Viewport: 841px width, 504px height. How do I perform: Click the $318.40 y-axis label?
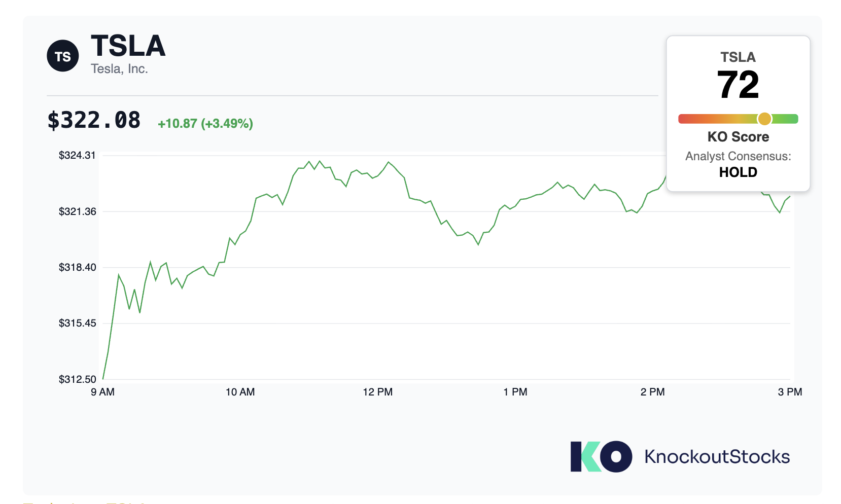pos(77,267)
